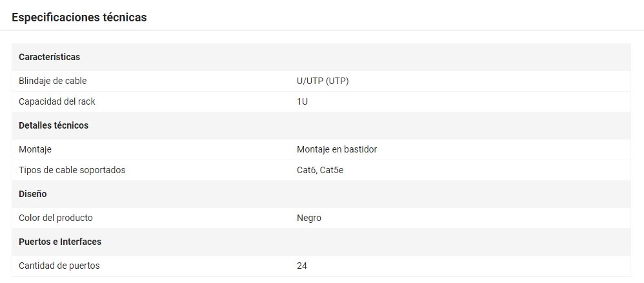The height and width of the screenshot is (283, 644).
Task: Click the Negro color value
Action: pyautogui.click(x=309, y=218)
